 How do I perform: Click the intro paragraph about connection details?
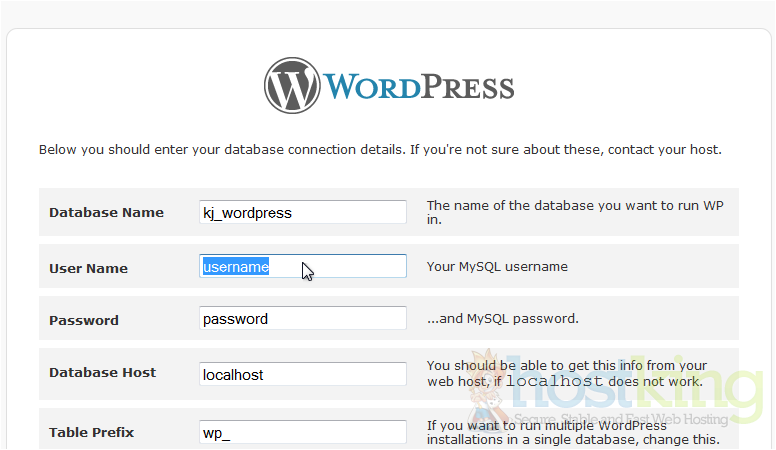(380, 150)
